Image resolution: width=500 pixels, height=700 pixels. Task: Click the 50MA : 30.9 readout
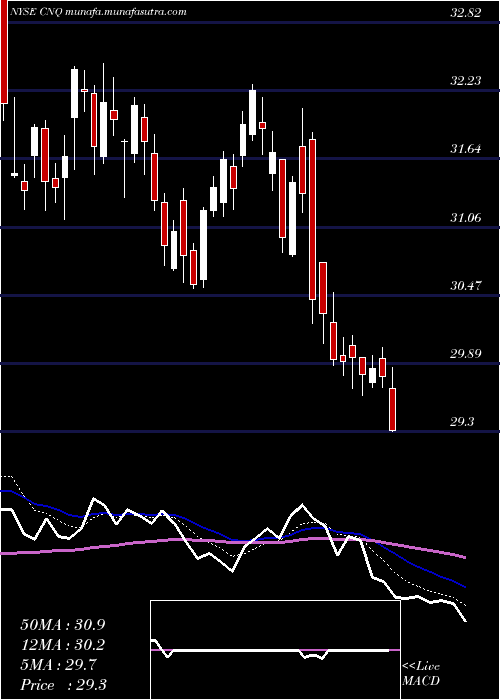click(65, 625)
